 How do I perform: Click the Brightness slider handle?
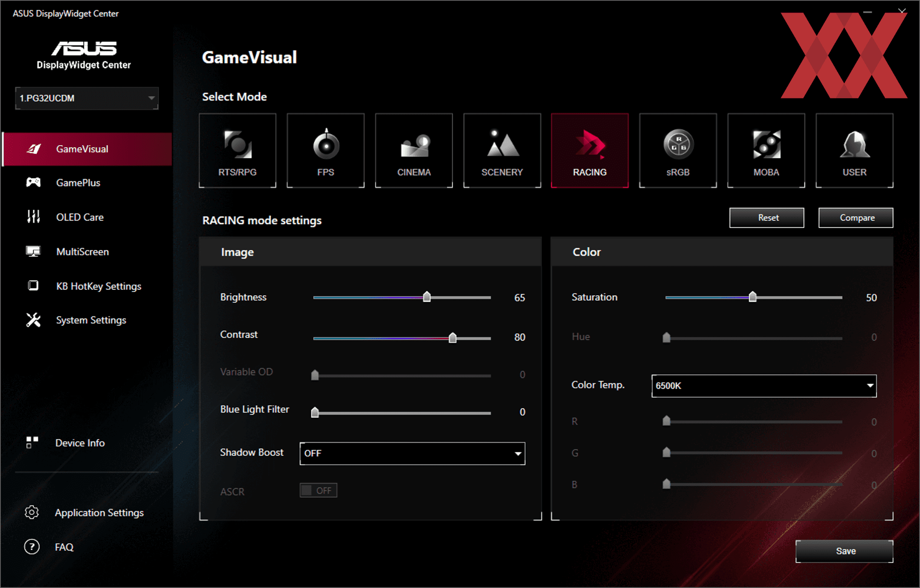(x=427, y=297)
